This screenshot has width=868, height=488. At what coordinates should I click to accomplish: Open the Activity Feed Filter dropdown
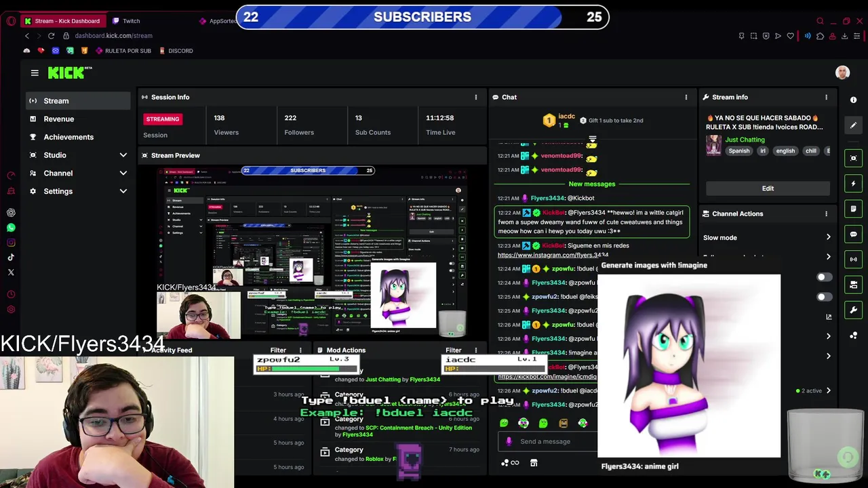[278, 350]
